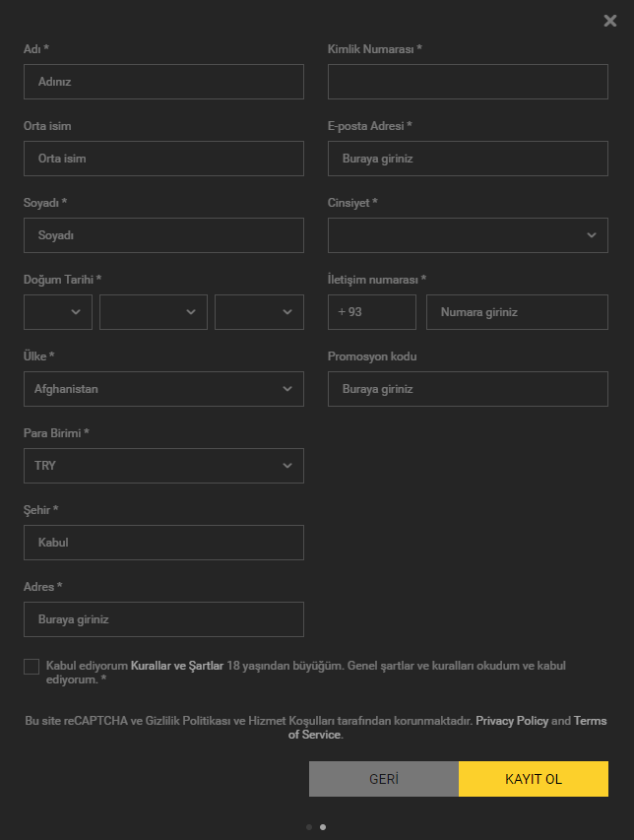Open the middle Doğum Tarihi dropdown

[154, 312]
